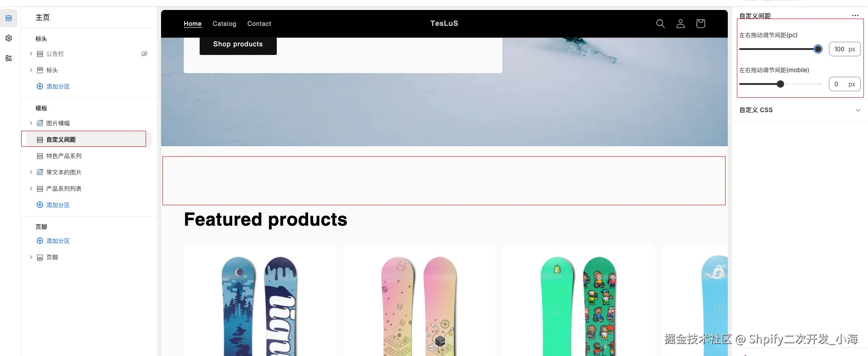The width and height of the screenshot is (868, 356).
Task: Open app embeds icon in left rail
Action: pos(9,58)
